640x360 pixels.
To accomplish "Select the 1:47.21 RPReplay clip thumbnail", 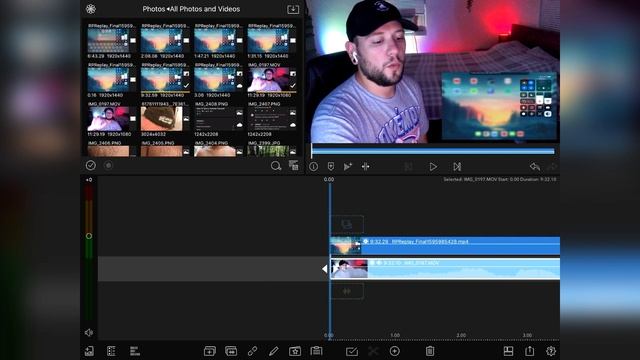I will tap(215, 40).
